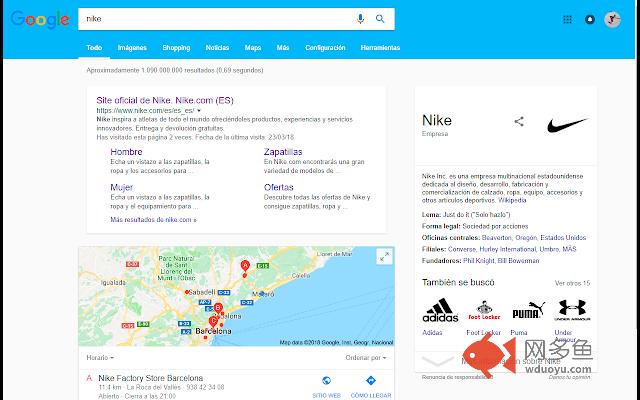Open the Under Armour logo thumbnail
The image size is (640, 400).
[572, 310]
